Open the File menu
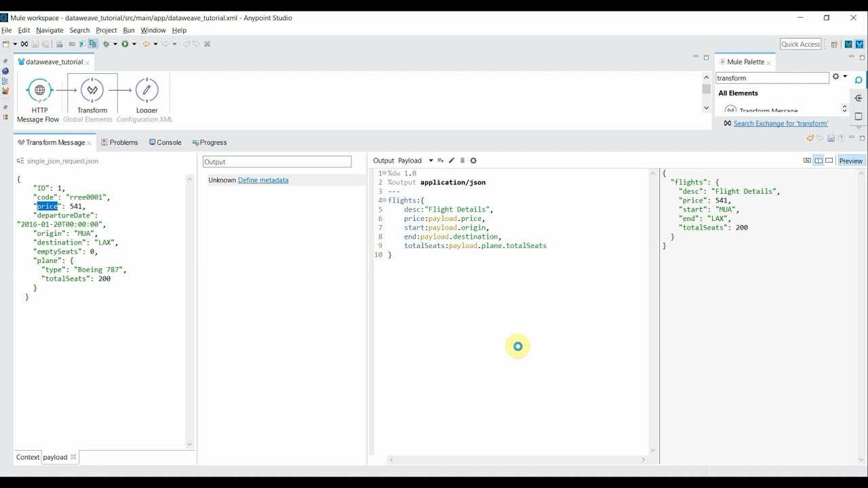868x488 pixels. 6,30
